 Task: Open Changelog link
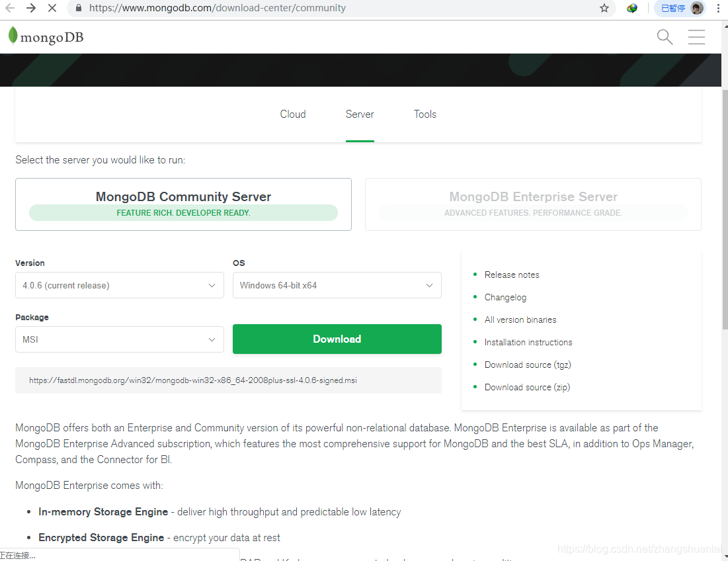coord(505,297)
